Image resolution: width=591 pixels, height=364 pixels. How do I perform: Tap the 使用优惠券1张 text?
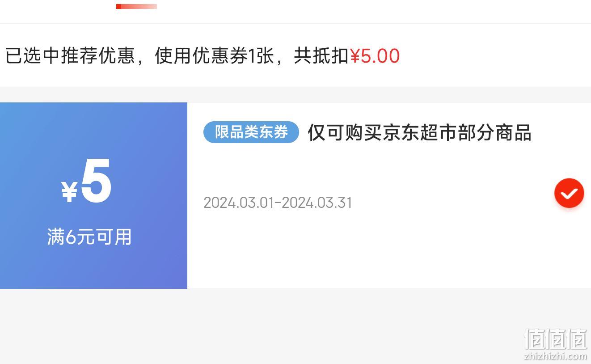pyautogui.click(x=214, y=56)
